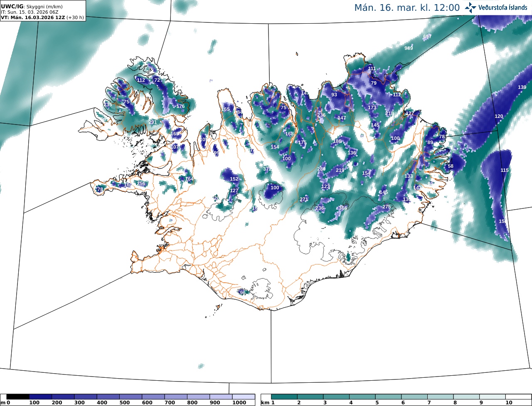Click visibility value 111 in the northeast
The image size is (532, 406).
pos(372,68)
